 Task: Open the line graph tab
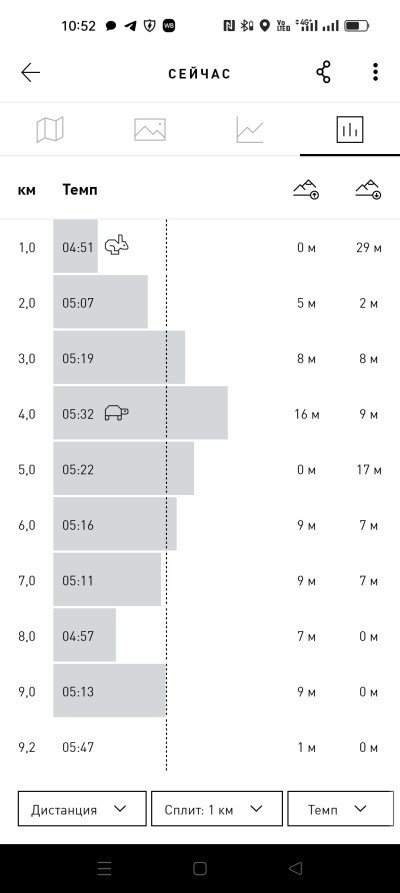(x=250, y=129)
